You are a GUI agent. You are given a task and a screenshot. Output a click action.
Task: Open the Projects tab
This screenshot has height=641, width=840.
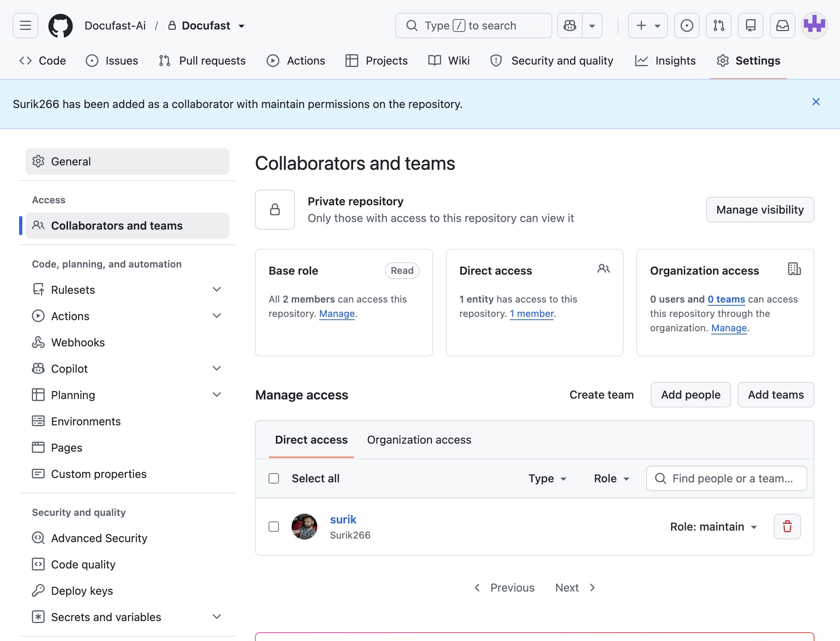[x=377, y=61]
